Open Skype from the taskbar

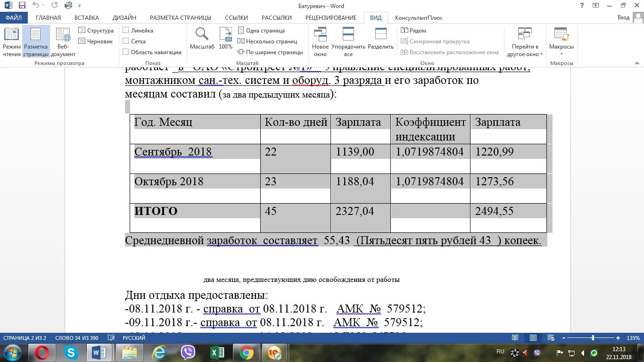coord(71,353)
